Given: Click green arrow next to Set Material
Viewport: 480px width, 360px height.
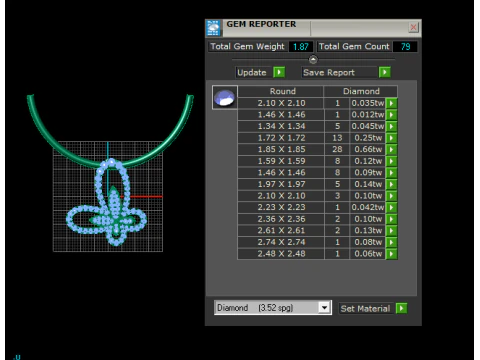Looking at the screenshot, I should point(402,308).
